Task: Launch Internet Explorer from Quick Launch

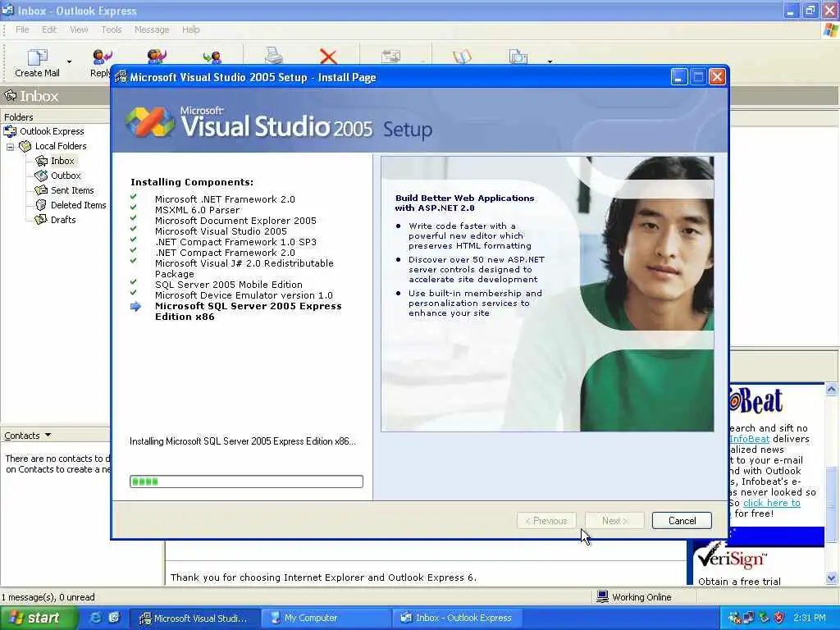Action: (95, 618)
